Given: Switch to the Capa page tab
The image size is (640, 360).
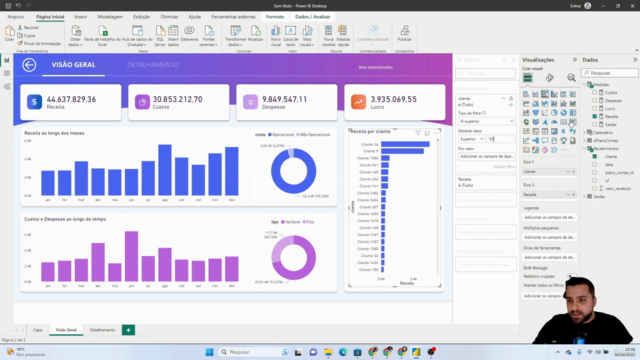Looking at the screenshot, I should pos(38,330).
